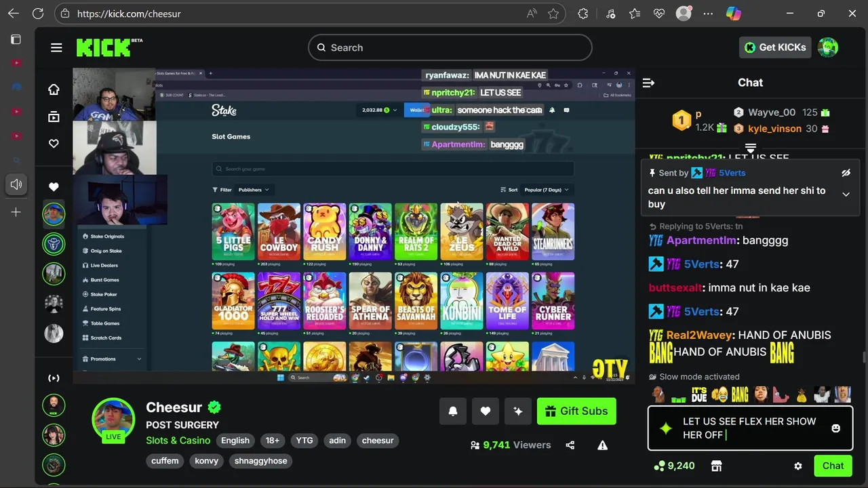Select the 18+ tag
Screen dimensions: 868x488
click(x=273, y=441)
